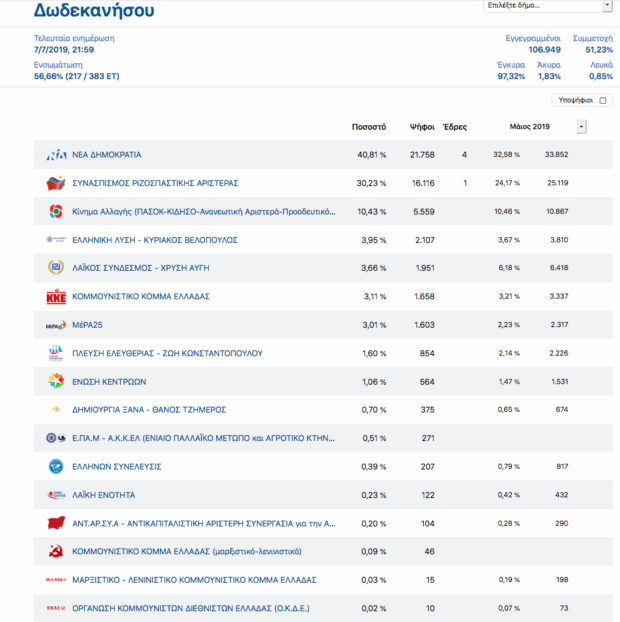Click the Νέα Δημοκρατία party logo
620x622 pixels.
[x=56, y=155]
